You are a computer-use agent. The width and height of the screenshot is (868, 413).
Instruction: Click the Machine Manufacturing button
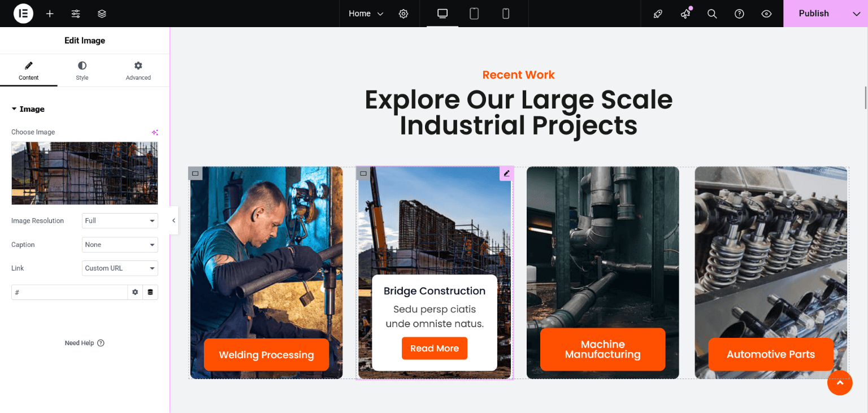(x=602, y=349)
